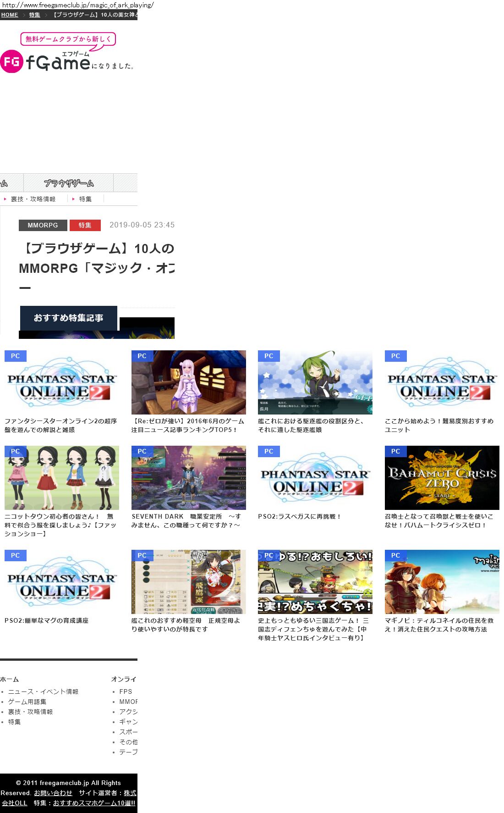
Task: Open the HOME breadcrumb link
Action: 10,15
